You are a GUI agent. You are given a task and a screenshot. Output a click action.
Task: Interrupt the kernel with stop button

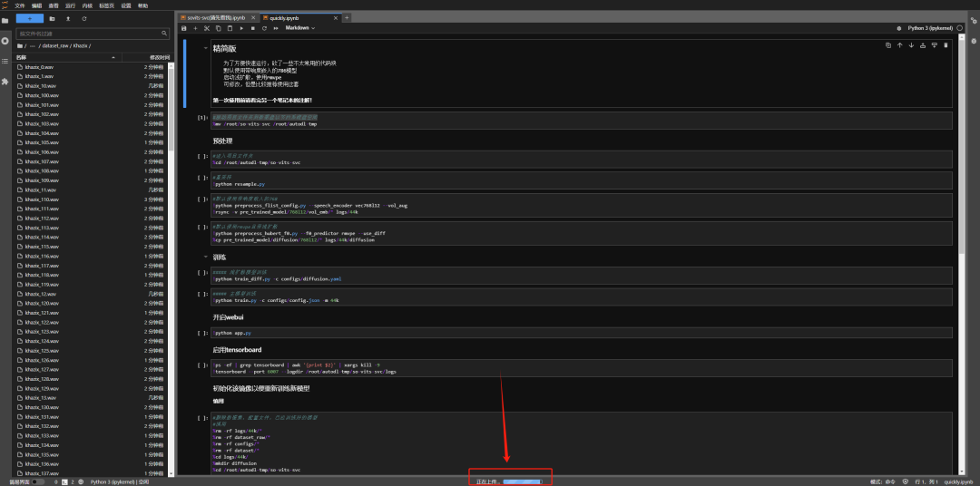click(252, 28)
